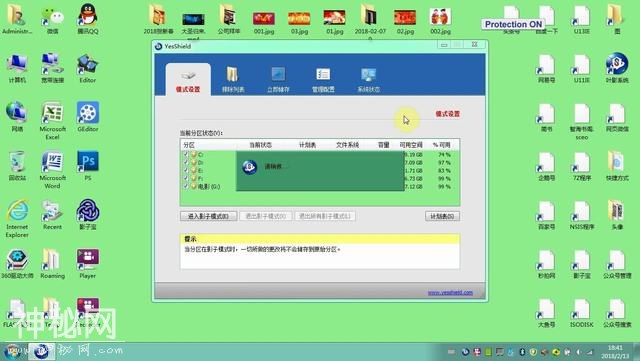Open the exclusion list tab with folder icon
Screen dimensions: 640x361
pos(233,80)
